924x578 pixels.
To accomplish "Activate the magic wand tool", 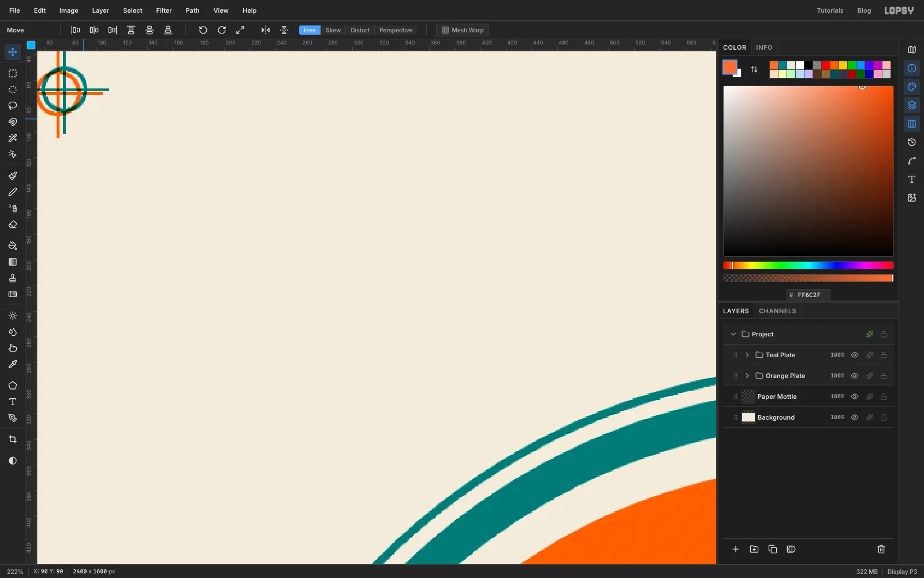I will 13,138.
